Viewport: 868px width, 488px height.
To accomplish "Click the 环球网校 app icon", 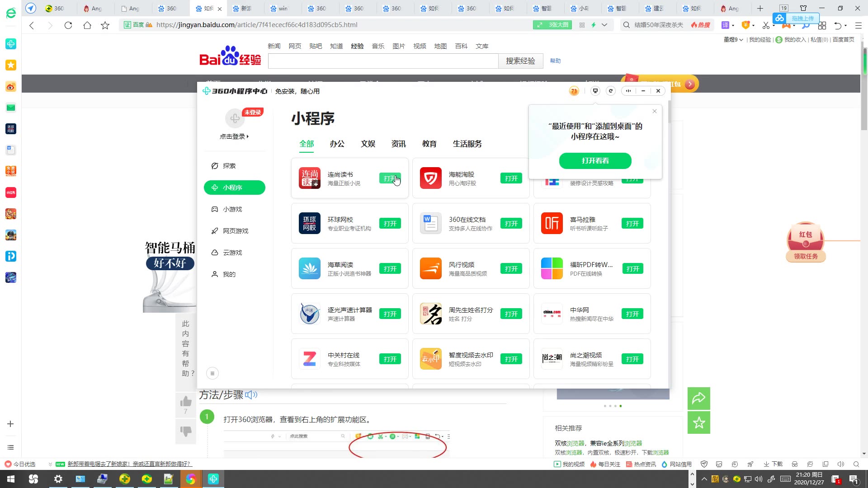I will pyautogui.click(x=310, y=223).
